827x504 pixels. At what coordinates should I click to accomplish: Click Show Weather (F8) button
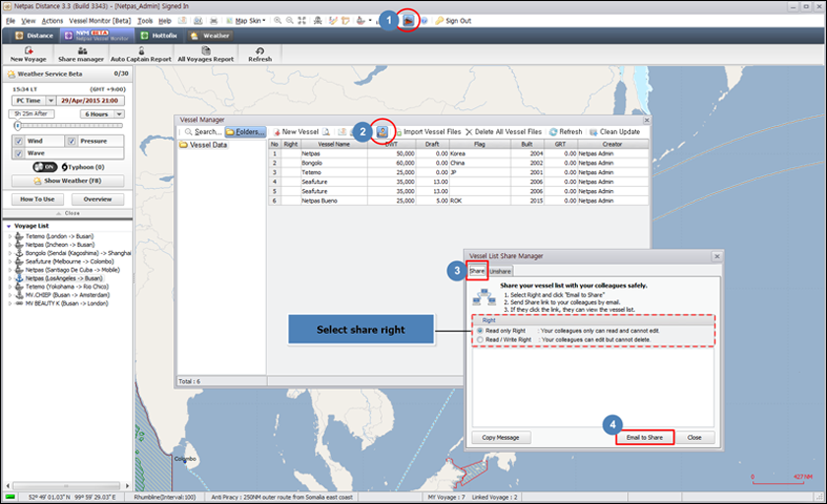(68, 181)
